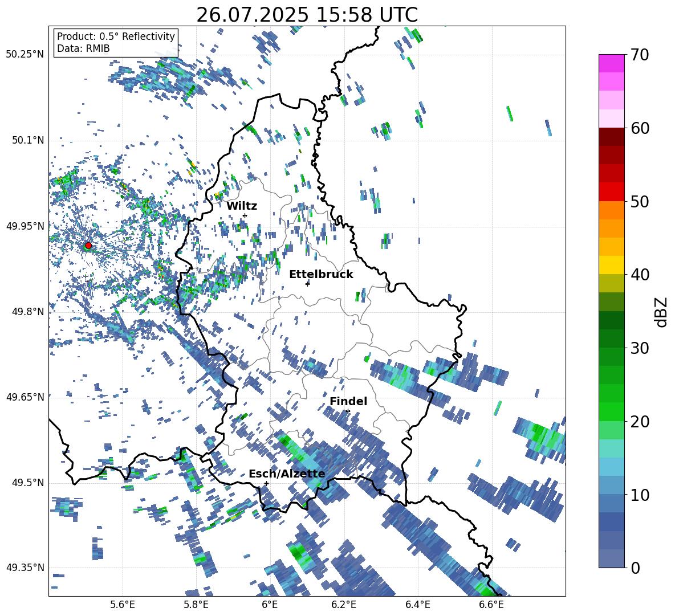Click the 49.5°N latitude tick label
This screenshot has height=616, width=675.
[27, 482]
